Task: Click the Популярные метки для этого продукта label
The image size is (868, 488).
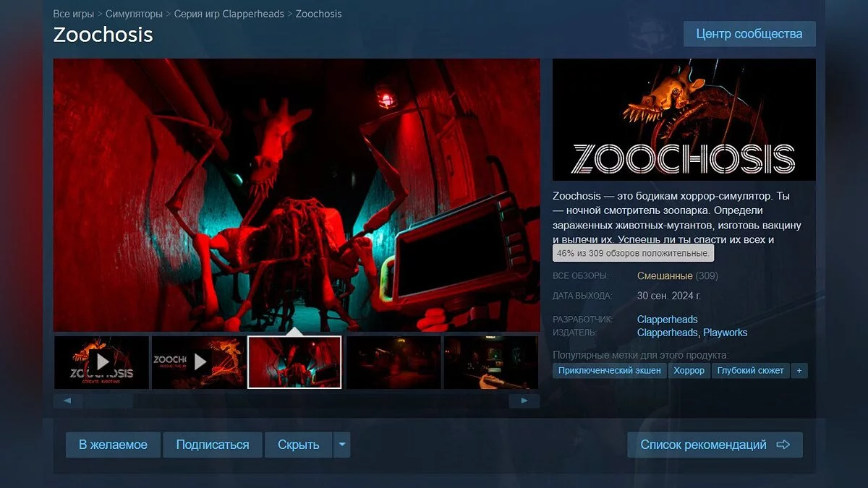Action: [x=641, y=355]
